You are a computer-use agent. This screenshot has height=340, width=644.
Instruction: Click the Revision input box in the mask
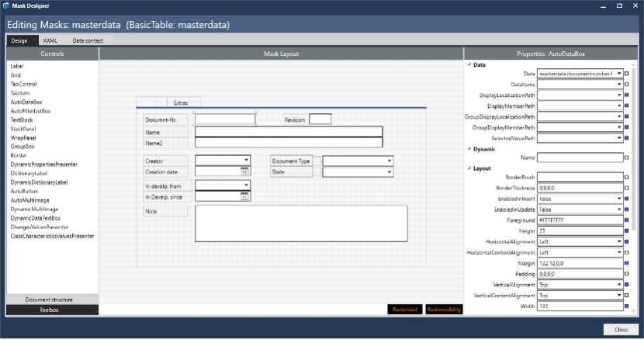coord(320,120)
